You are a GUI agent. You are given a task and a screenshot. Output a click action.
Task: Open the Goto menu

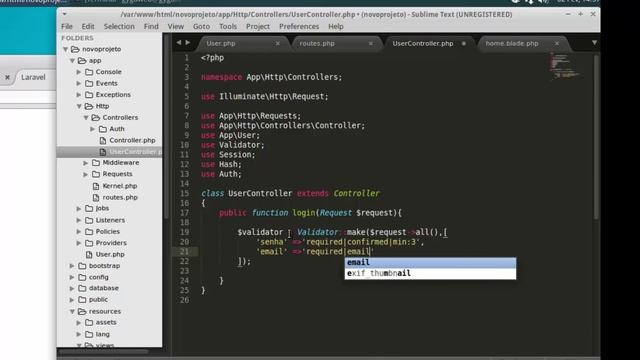[201, 27]
